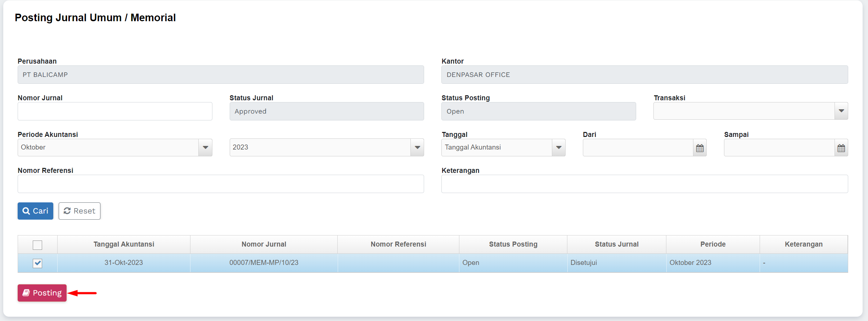Click the Nomor Jurnal column header
868x321 pixels.
(264, 244)
